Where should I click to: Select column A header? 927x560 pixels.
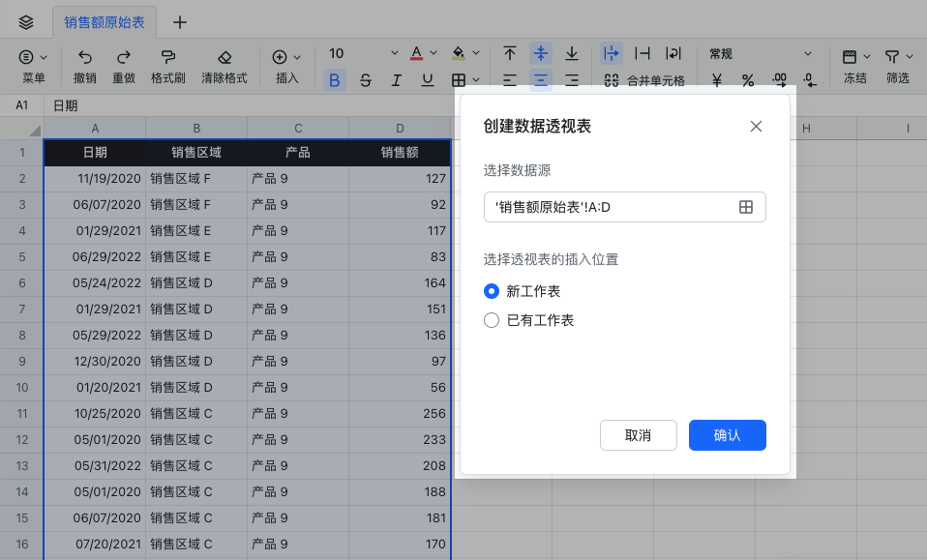click(x=95, y=129)
